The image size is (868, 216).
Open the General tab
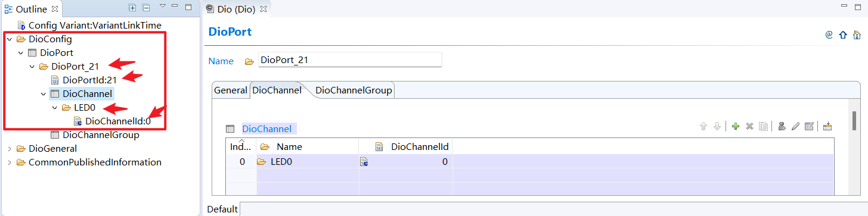point(231,90)
